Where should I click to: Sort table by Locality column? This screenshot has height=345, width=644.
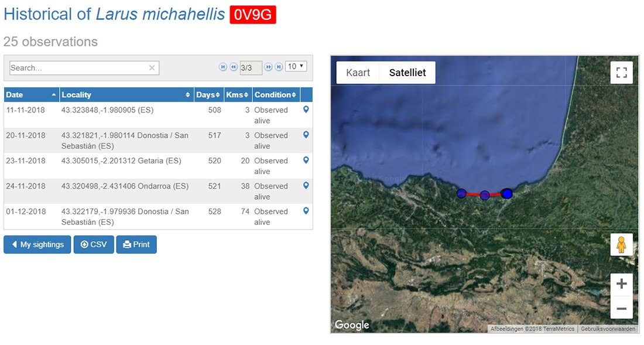click(126, 95)
